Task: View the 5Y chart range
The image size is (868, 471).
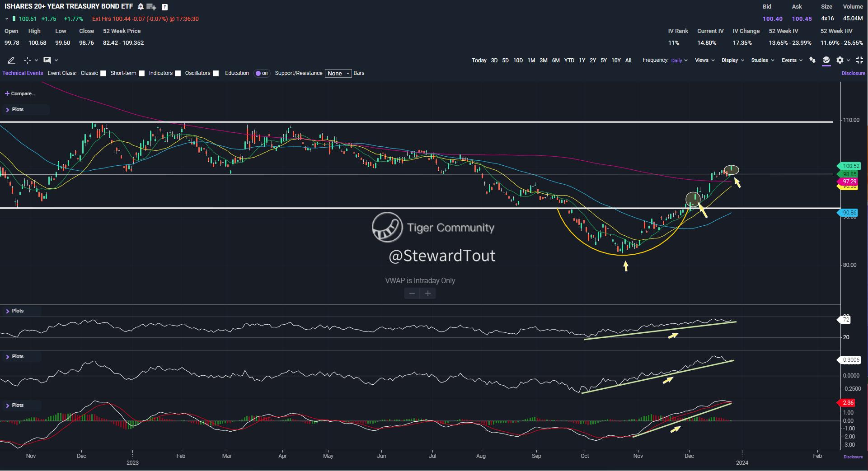Action: click(604, 61)
